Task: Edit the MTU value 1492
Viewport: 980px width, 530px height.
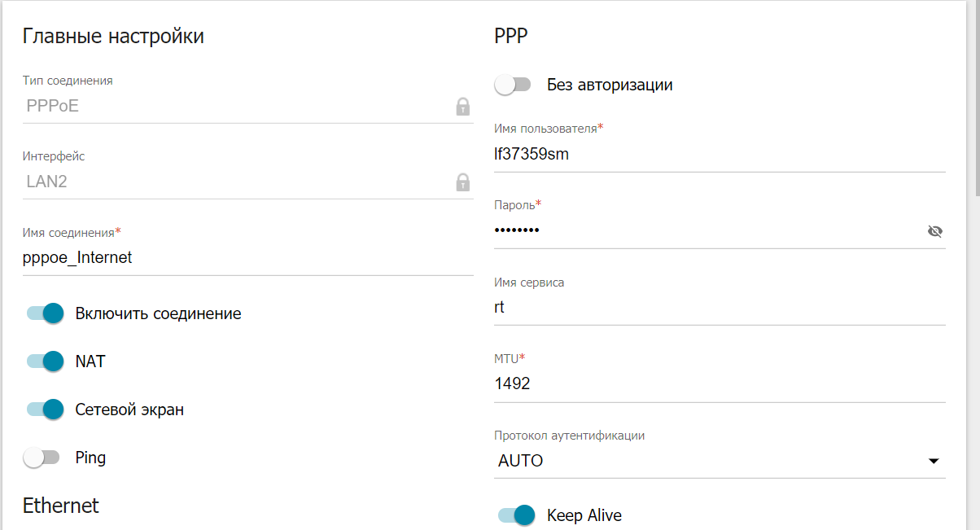Action: tap(720, 383)
